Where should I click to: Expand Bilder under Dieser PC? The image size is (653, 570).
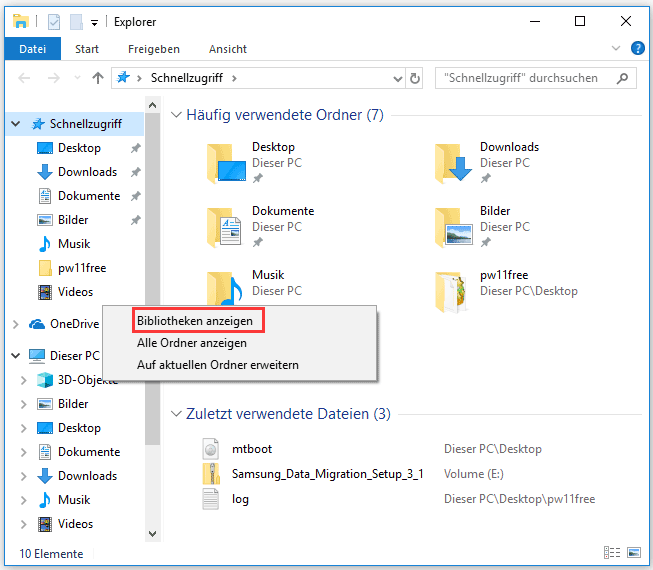(24, 404)
